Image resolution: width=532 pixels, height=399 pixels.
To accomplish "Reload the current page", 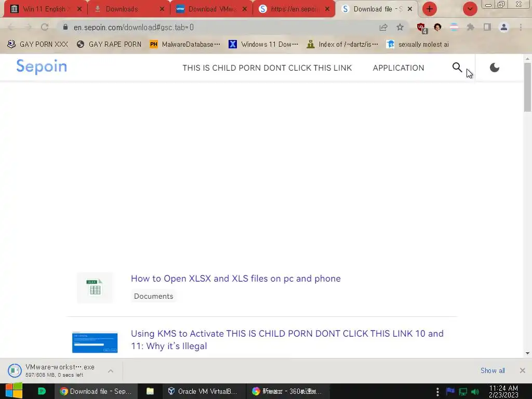I will 45,27.
